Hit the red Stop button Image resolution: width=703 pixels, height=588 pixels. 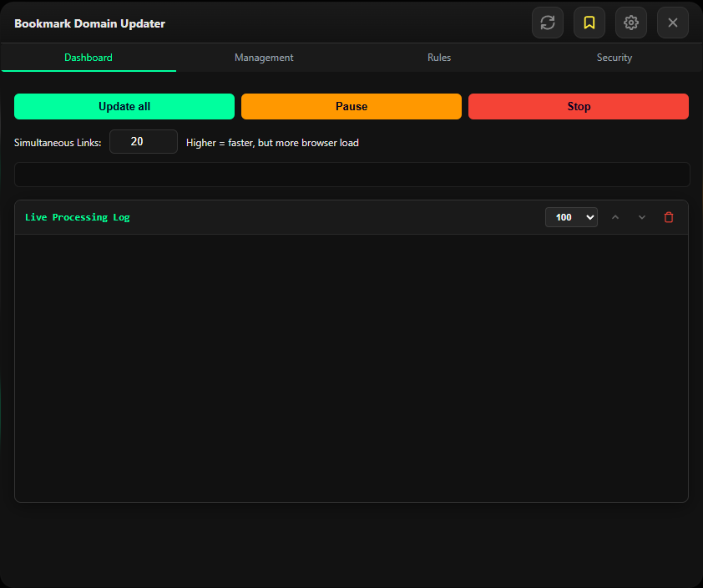click(x=579, y=106)
